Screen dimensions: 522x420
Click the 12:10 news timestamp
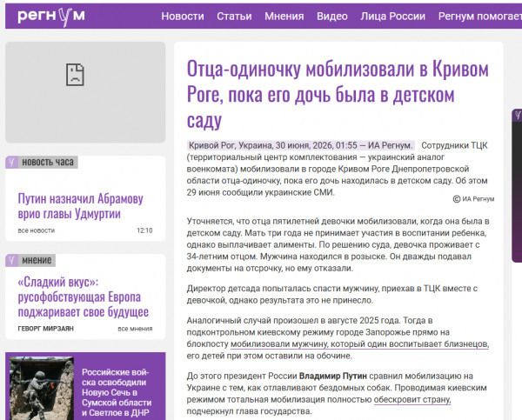[144, 230]
